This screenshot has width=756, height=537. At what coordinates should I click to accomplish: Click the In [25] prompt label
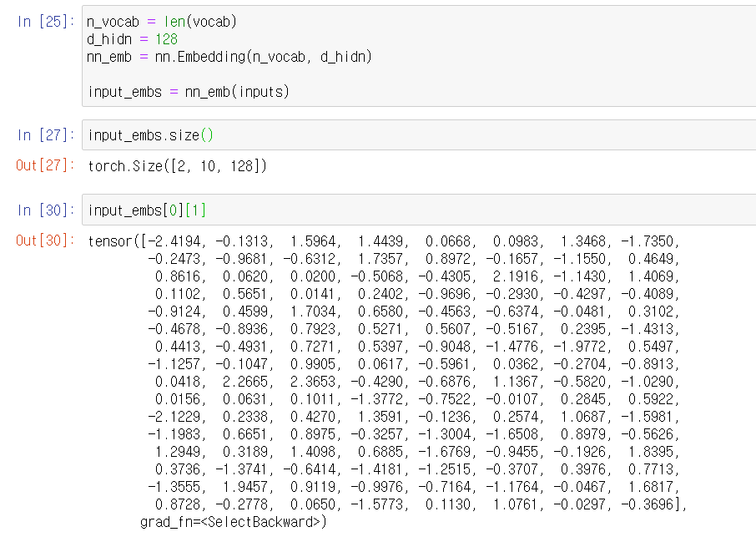point(45,22)
